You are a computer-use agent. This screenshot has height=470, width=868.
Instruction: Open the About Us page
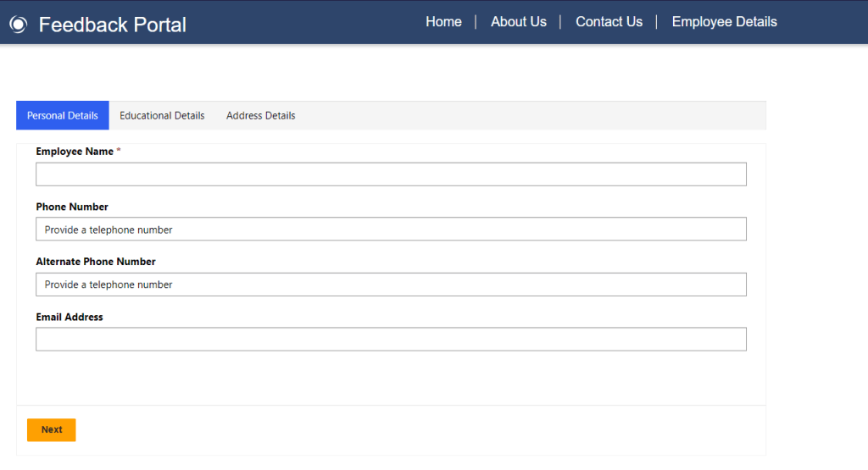tap(518, 22)
